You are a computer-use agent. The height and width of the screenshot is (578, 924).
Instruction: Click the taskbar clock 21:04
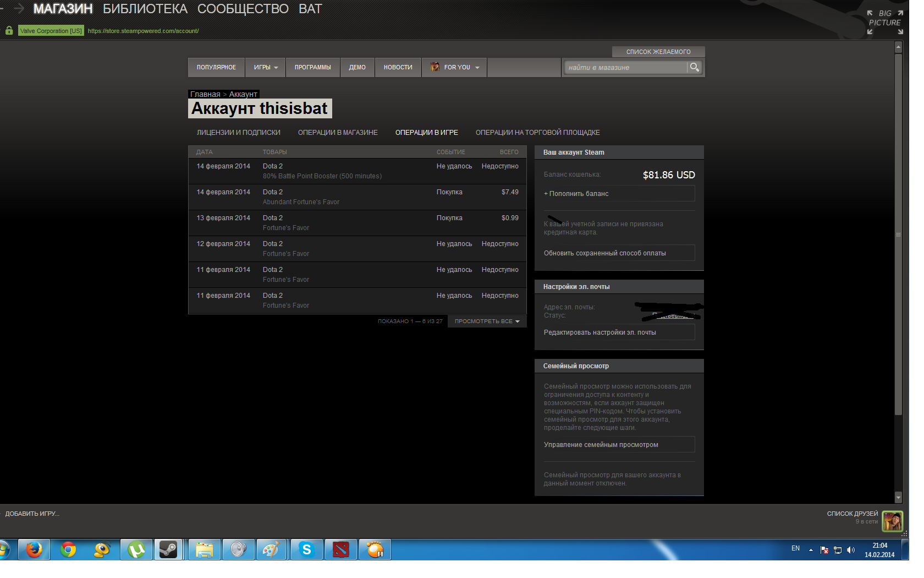point(879,546)
